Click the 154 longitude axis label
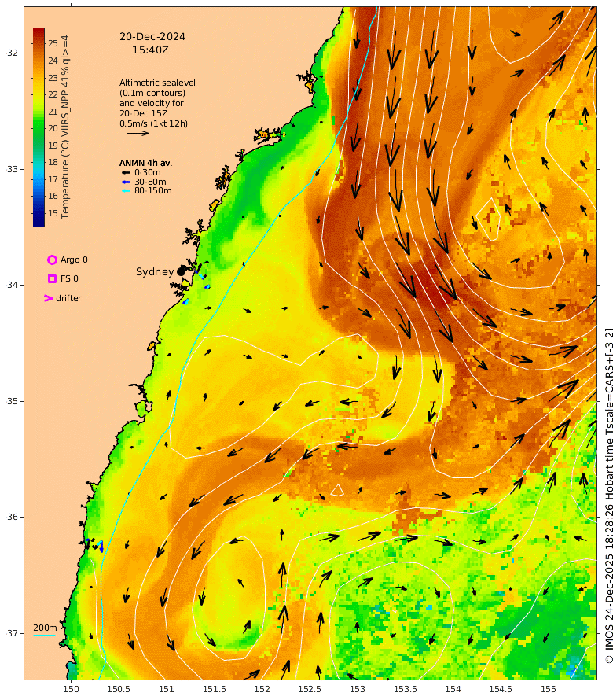 tap(453, 689)
